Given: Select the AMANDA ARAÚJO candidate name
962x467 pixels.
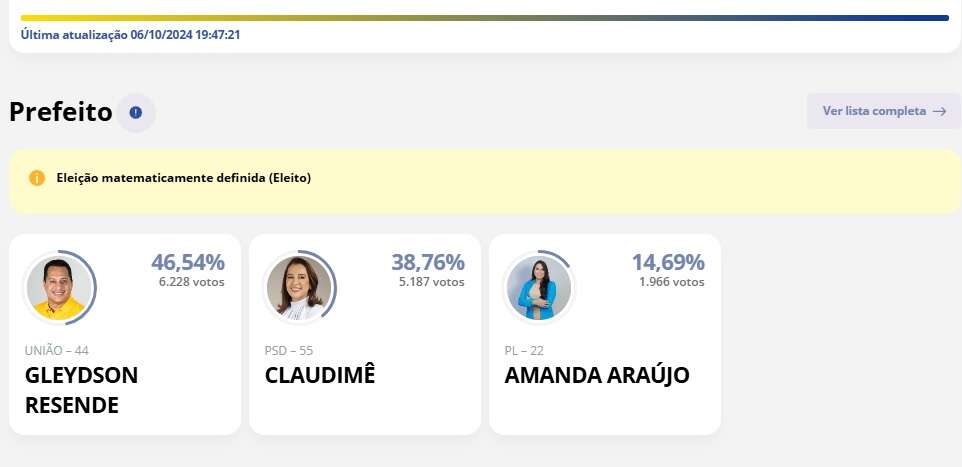Looking at the screenshot, I should (597, 375).
